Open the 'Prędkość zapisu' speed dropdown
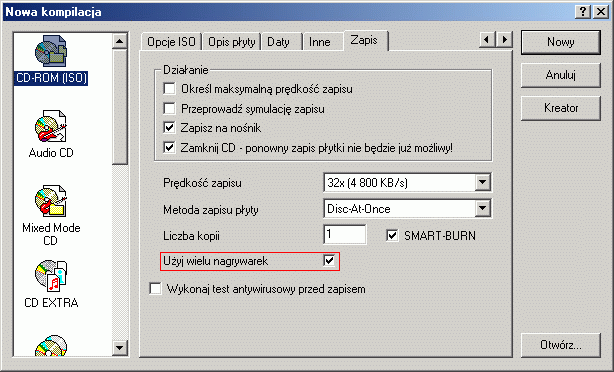 (x=482, y=182)
